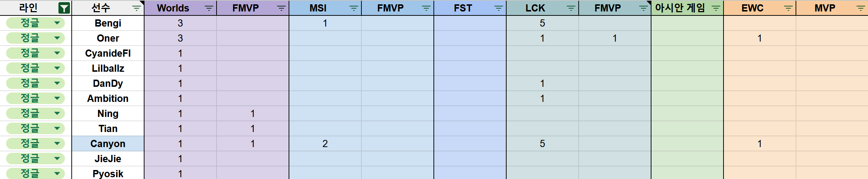Open the 정글 dropdown chip for Canyon
This screenshot has width=868, height=179.
tap(57, 143)
